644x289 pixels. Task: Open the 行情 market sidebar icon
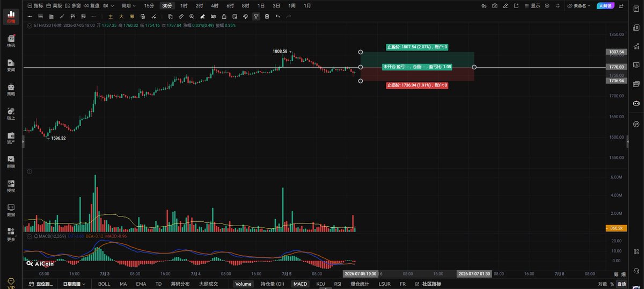pos(11,16)
